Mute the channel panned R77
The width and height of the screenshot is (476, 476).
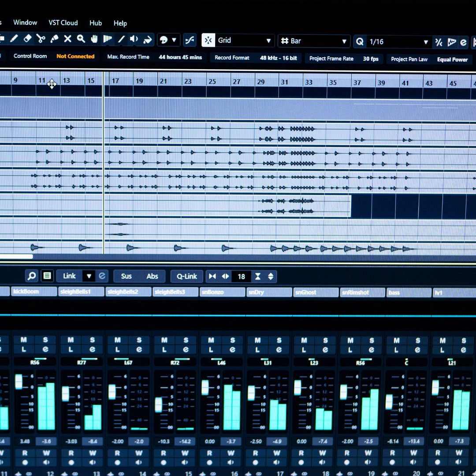click(x=71, y=340)
